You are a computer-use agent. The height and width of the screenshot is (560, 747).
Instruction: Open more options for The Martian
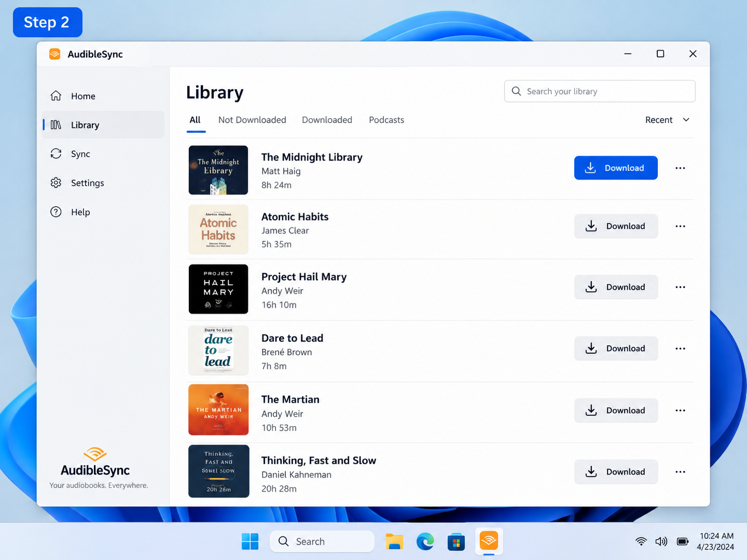click(x=680, y=410)
